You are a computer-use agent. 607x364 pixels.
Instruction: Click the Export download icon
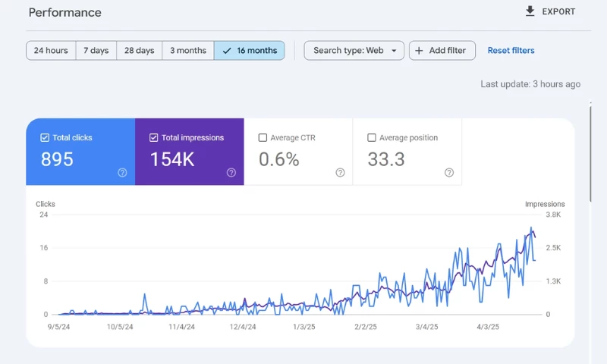pos(530,11)
